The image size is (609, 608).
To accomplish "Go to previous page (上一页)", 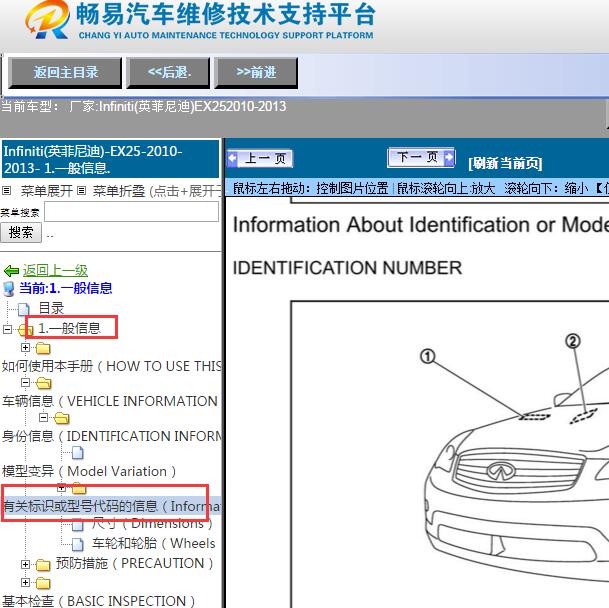I will 260,159.
